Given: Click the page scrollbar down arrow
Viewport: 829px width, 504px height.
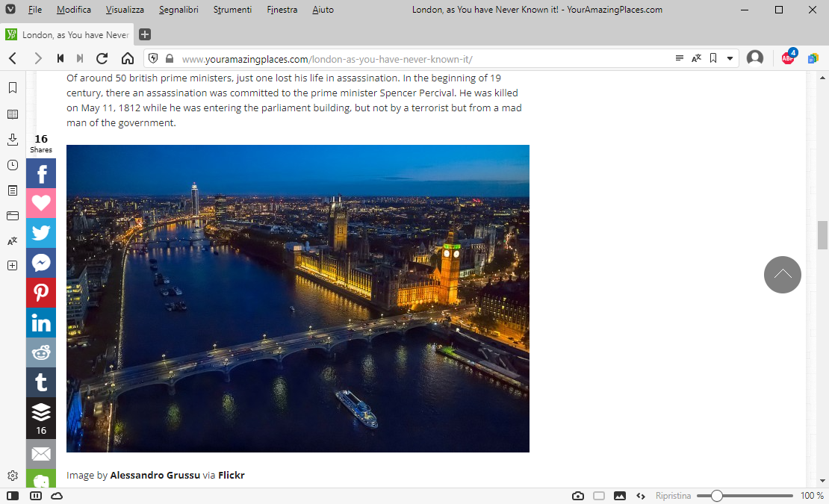Looking at the screenshot, I should coord(822,482).
